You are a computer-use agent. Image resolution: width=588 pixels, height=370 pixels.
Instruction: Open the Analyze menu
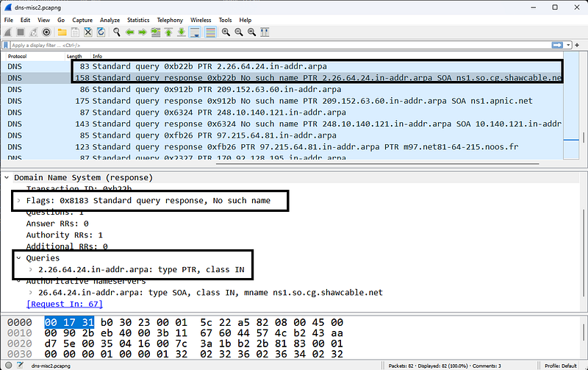[110, 20]
